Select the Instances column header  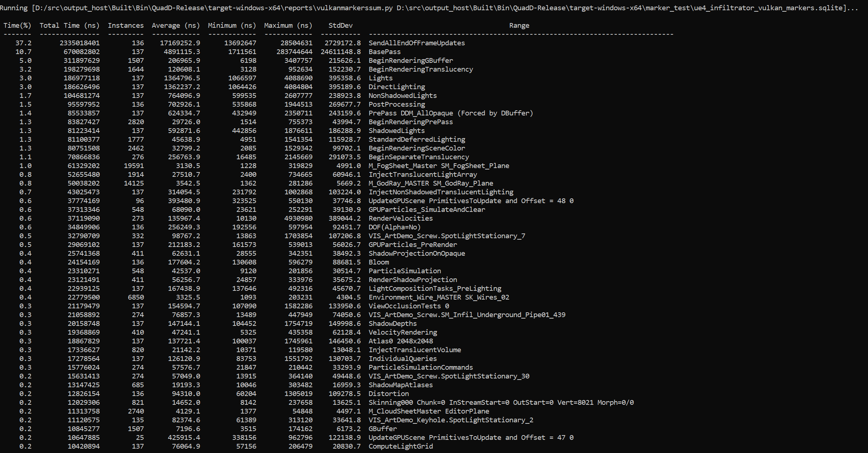click(125, 25)
